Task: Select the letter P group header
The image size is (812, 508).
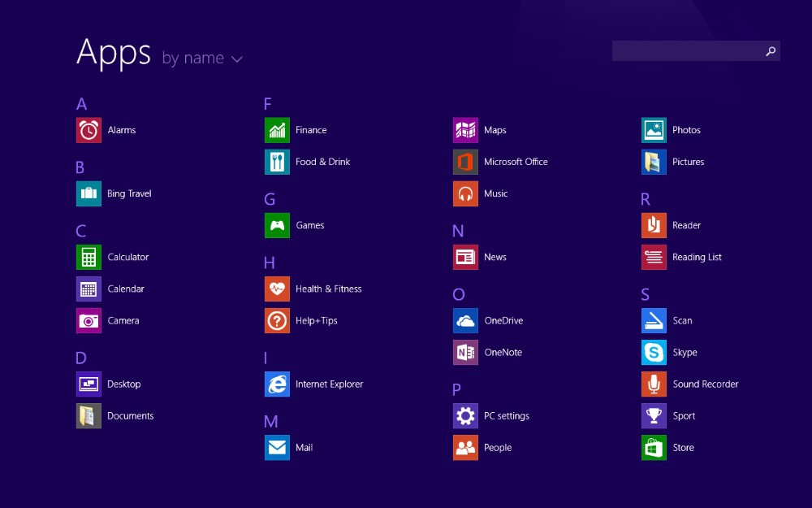Action: click(456, 390)
